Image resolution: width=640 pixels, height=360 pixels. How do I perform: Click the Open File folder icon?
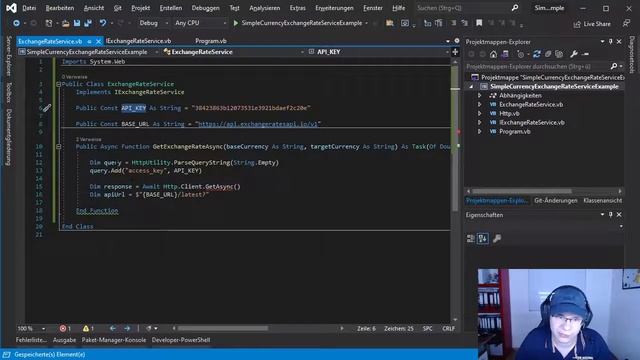click(65, 23)
